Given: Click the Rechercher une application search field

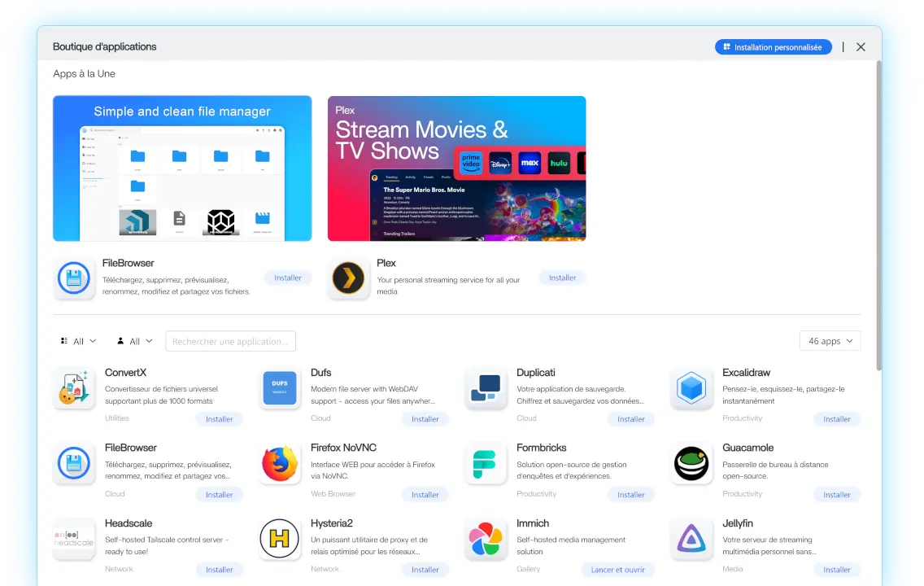Looking at the screenshot, I should pyautogui.click(x=230, y=341).
